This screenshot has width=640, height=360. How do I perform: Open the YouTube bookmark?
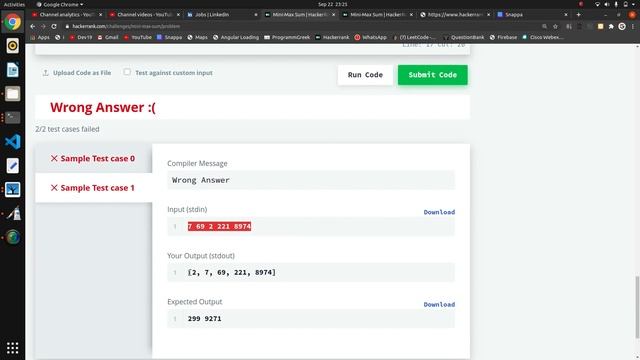pos(138,37)
